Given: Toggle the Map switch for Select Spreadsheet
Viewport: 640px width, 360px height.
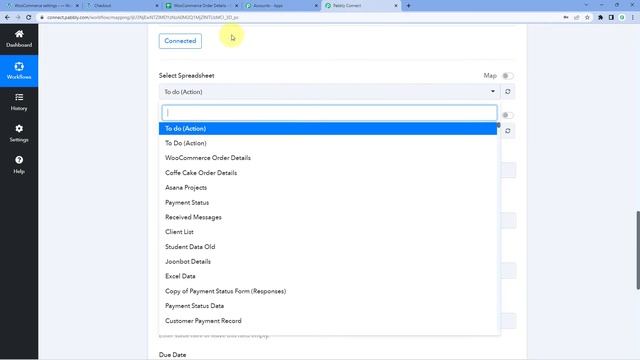Looking at the screenshot, I should [507, 76].
